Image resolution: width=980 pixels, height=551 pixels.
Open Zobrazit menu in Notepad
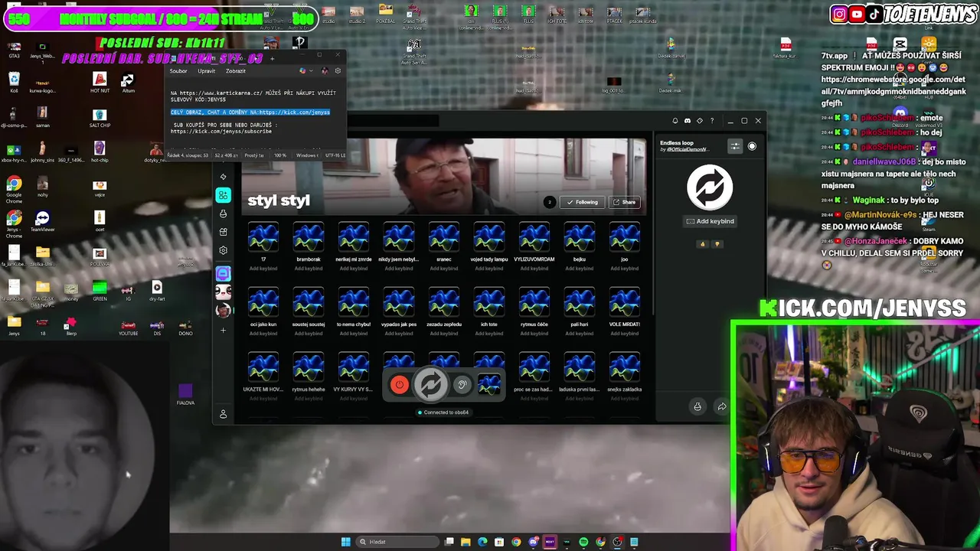coord(236,71)
